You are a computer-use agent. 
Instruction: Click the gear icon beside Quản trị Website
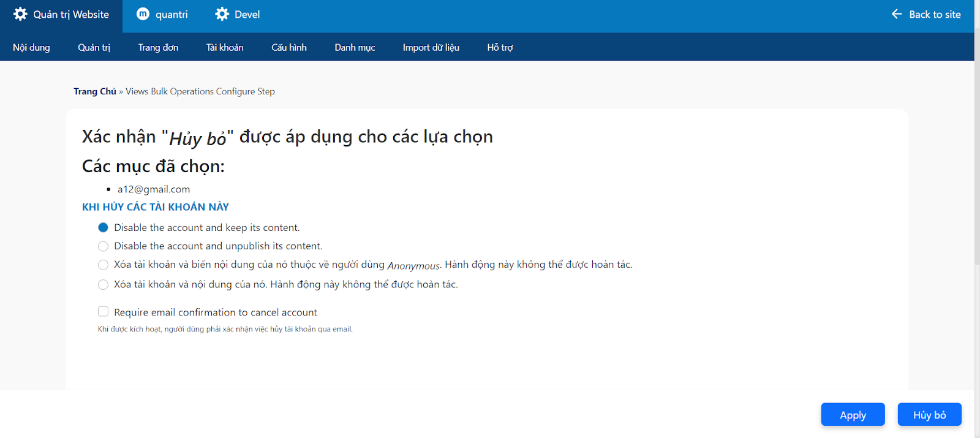[20, 14]
